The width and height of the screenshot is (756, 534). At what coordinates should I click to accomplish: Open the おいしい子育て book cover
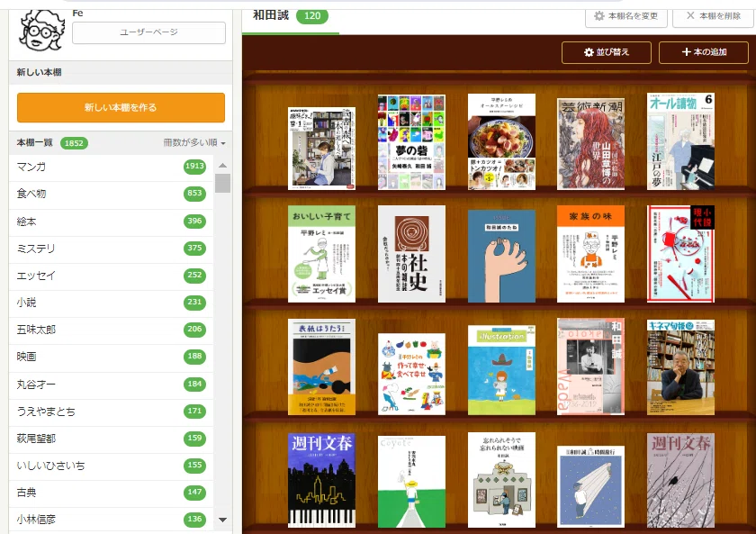coord(321,254)
